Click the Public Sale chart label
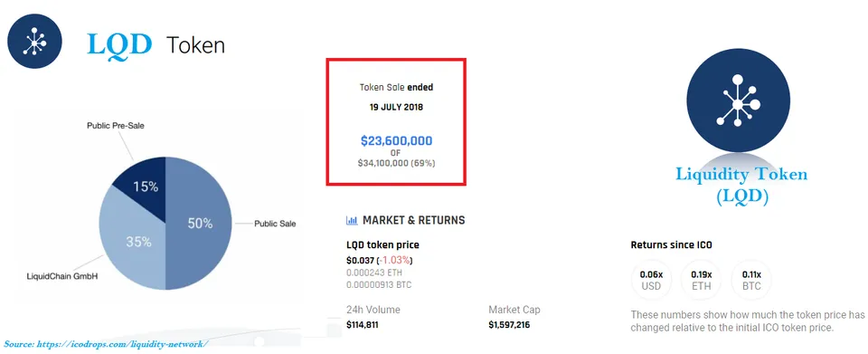Screen dimensions: 868x354 click(275, 224)
